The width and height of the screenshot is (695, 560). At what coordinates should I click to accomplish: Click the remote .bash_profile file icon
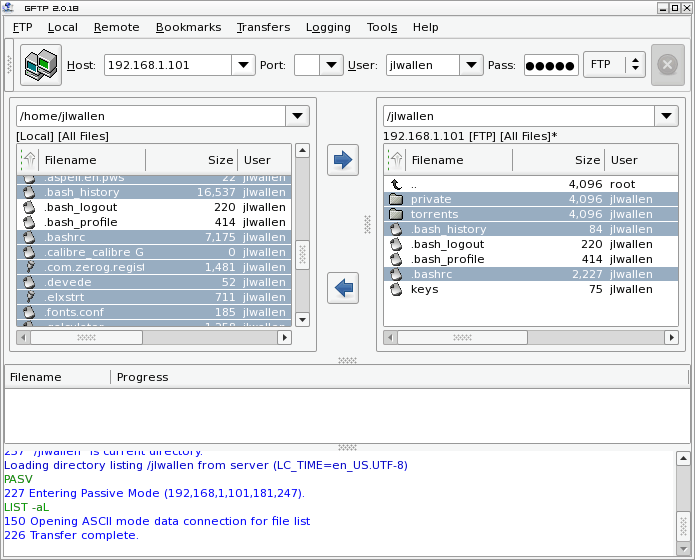[396, 259]
